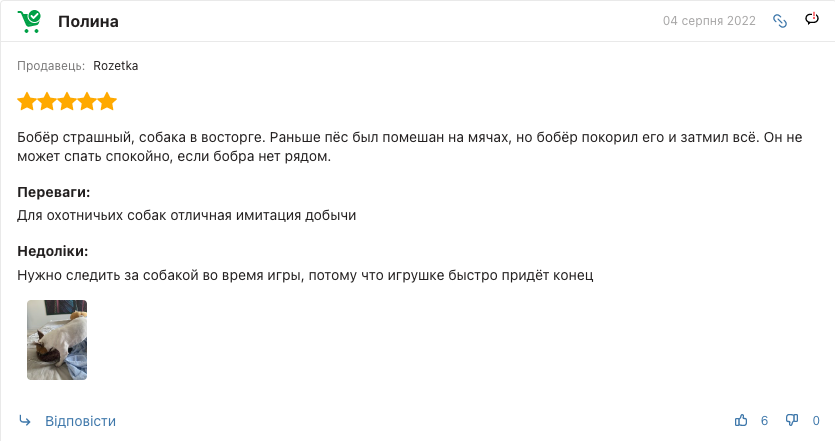Click the review date 04 серпня 2022
This screenshot has width=835, height=441.
[709, 21]
